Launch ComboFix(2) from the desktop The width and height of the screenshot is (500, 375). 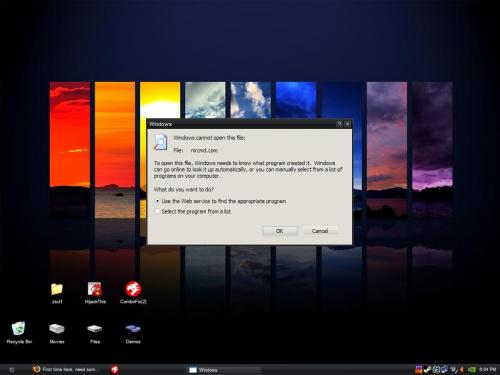tap(133, 293)
